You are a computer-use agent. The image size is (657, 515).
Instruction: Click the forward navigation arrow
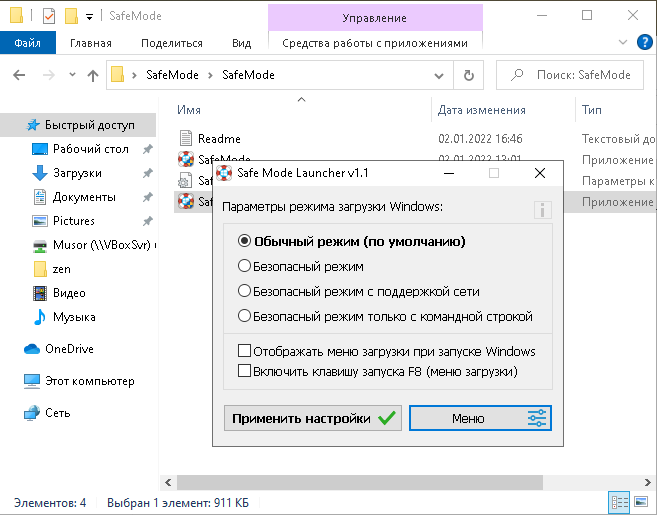tap(49, 75)
